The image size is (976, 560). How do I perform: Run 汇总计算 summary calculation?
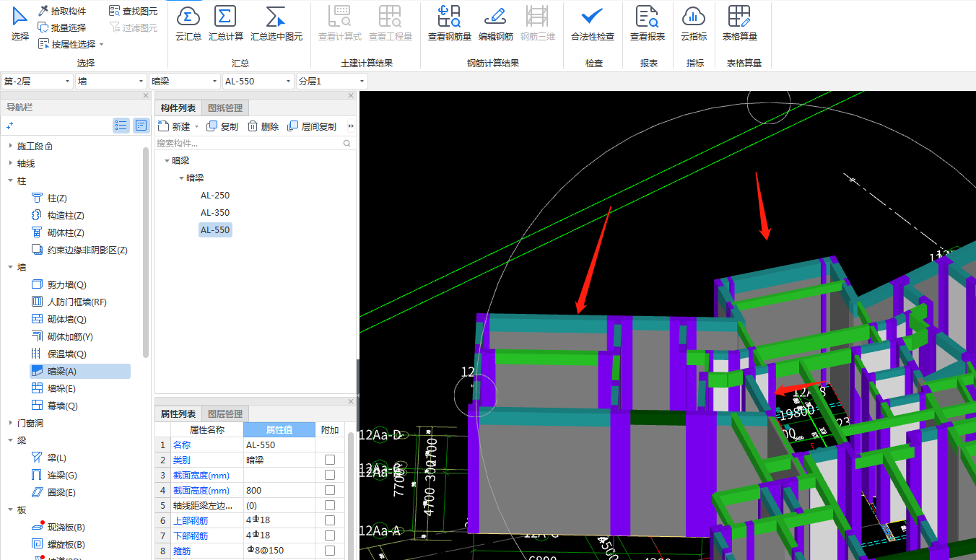pyautogui.click(x=226, y=24)
